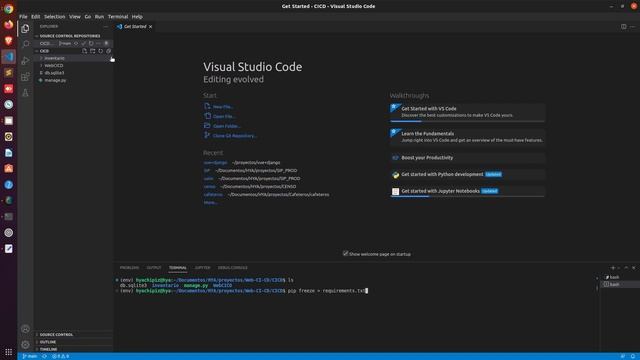Open Learn the Fundamentals walkthrough
The width and height of the screenshot is (640, 360).
467,137
